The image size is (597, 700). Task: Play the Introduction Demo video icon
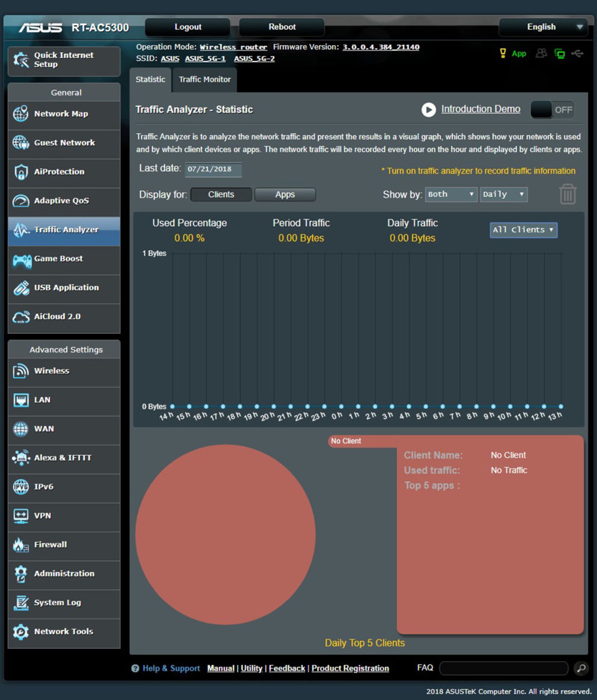(428, 110)
